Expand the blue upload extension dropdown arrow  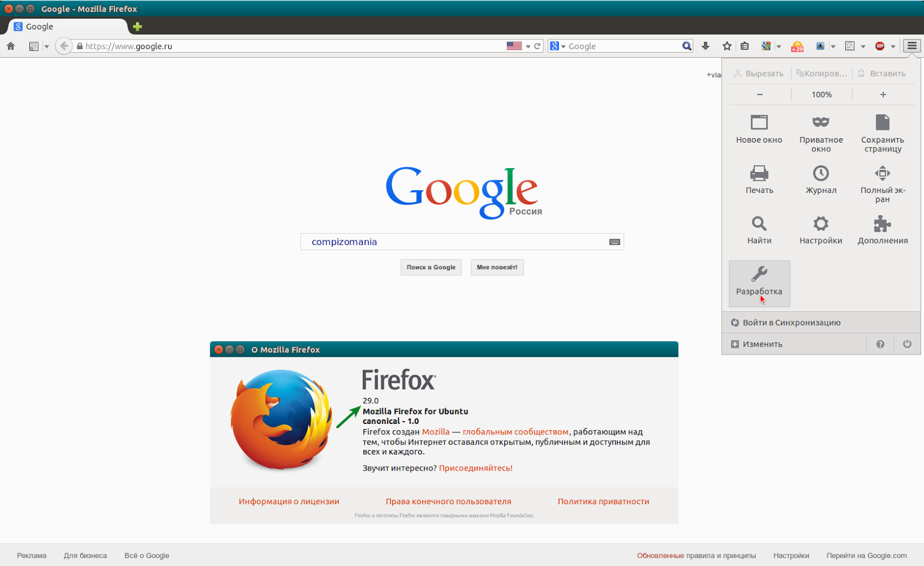833,47
